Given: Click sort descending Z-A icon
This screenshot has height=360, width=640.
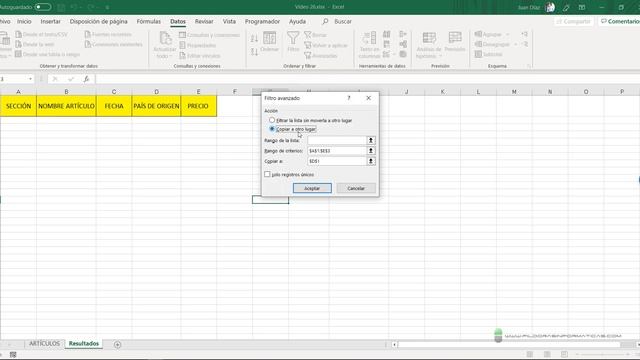Looking at the screenshot, I should 254,51.
